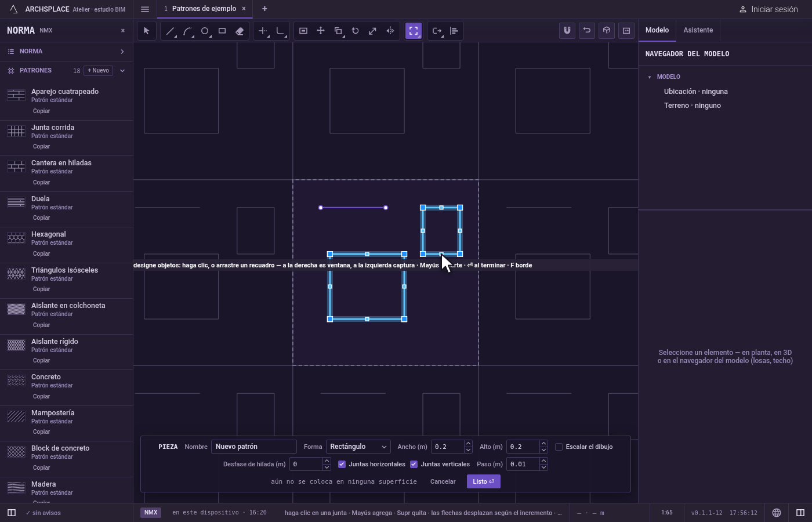Collapse the PATRONES section
Viewport: 812px width, 522px height.
point(122,71)
